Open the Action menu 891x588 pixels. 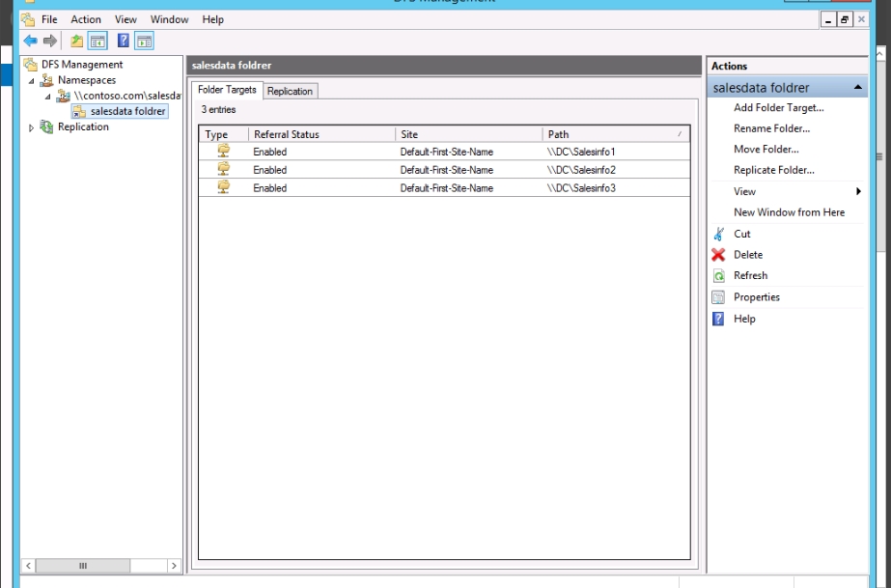[x=86, y=19]
